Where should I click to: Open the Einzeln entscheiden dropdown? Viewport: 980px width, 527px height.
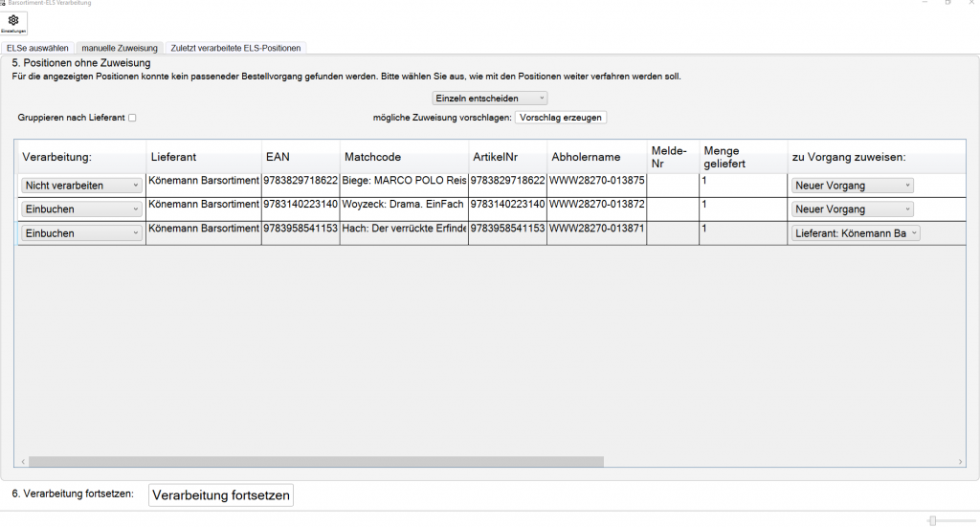[490, 98]
